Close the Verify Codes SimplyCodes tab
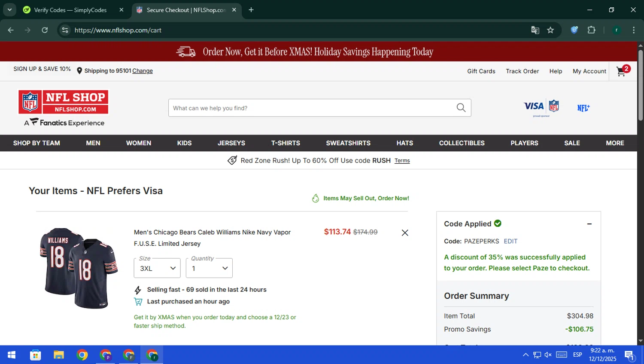This screenshot has height=364, width=644. coord(122,10)
